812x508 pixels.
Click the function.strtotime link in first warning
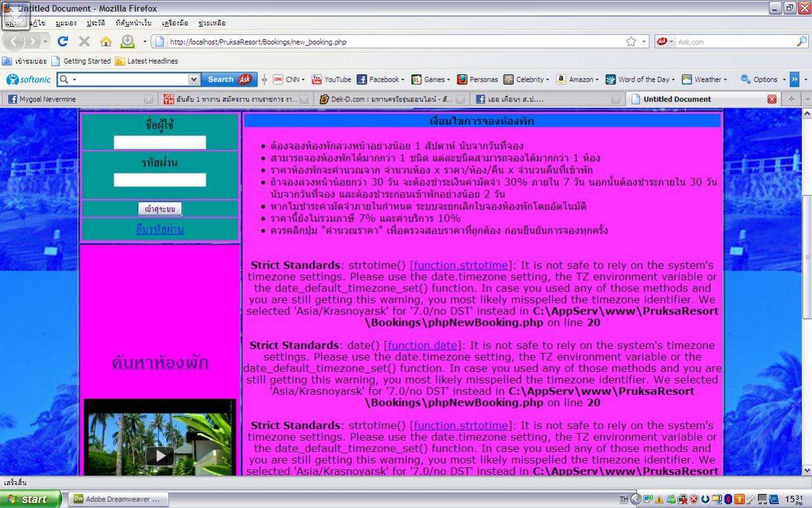click(x=461, y=265)
